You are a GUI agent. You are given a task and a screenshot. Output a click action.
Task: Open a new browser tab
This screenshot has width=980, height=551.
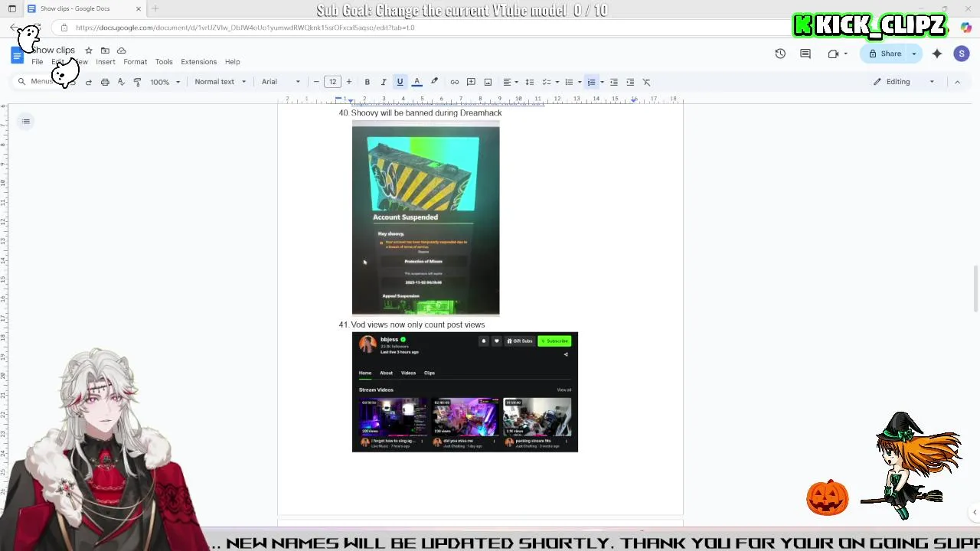tap(155, 8)
